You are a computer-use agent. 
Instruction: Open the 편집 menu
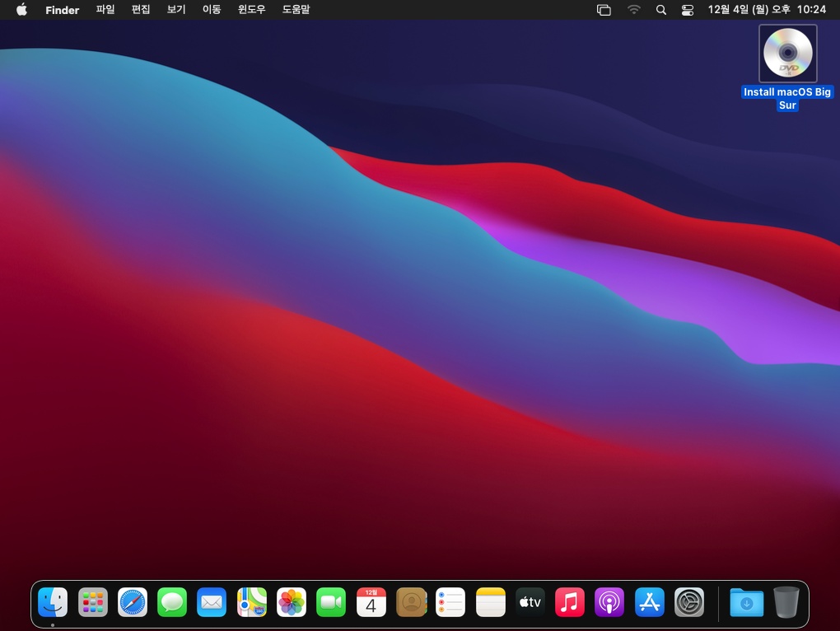141,10
